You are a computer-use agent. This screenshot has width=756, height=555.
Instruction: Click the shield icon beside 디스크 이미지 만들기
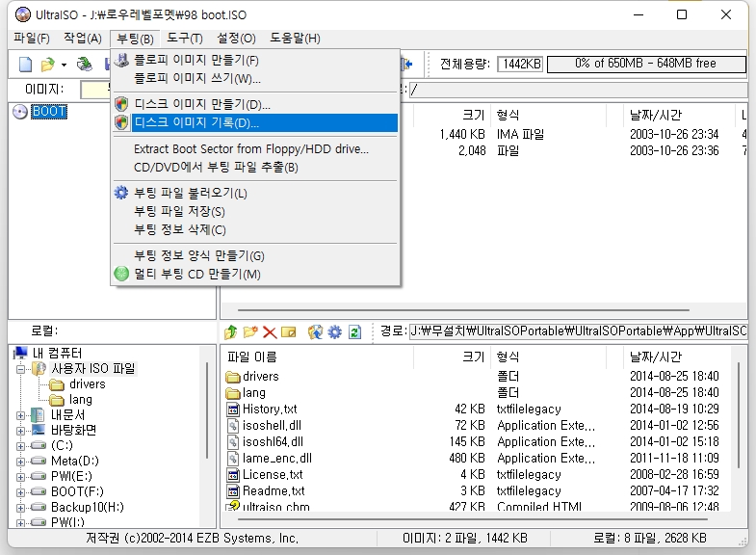[x=121, y=104]
